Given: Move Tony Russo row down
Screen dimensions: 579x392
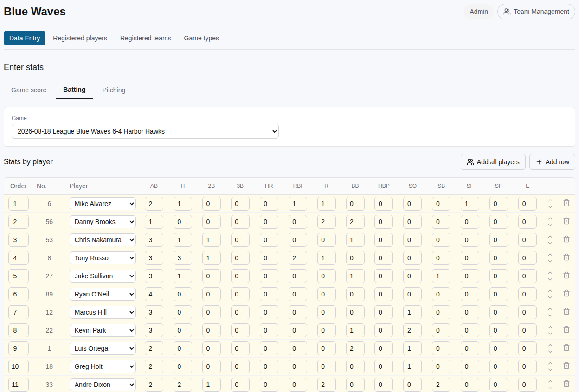Looking at the screenshot, I should (550, 261).
